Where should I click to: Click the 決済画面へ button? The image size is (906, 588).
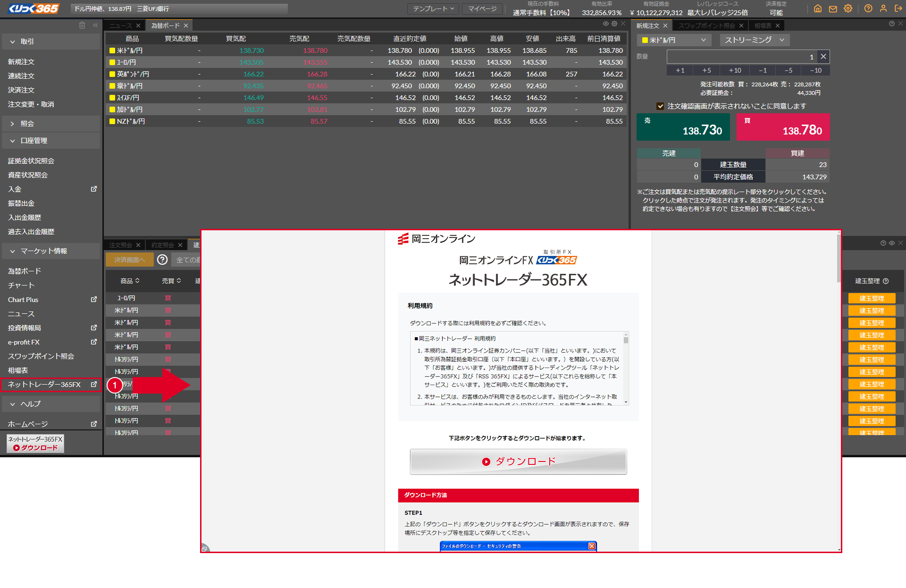tap(129, 260)
